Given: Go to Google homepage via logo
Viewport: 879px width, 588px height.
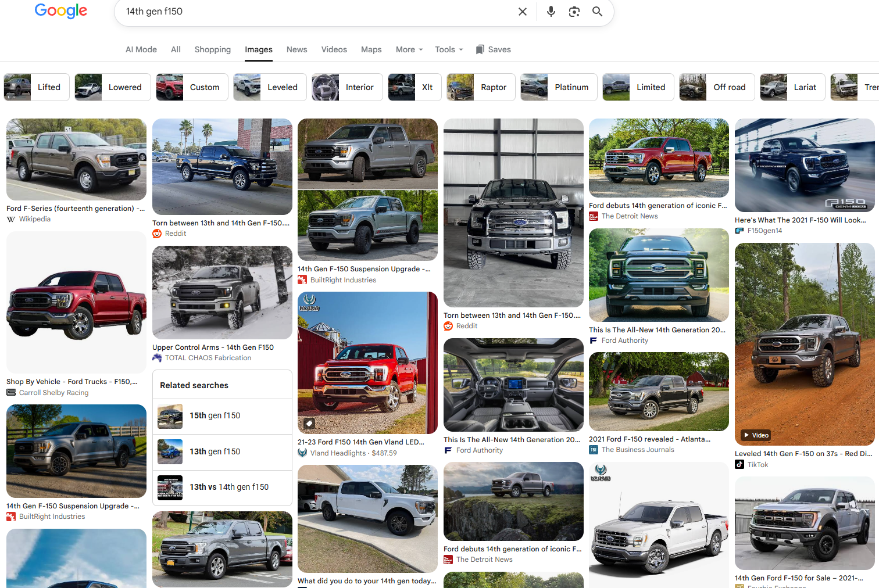Looking at the screenshot, I should coord(61,11).
